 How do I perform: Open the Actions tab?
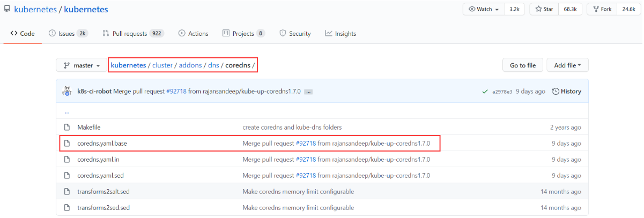[193, 33]
